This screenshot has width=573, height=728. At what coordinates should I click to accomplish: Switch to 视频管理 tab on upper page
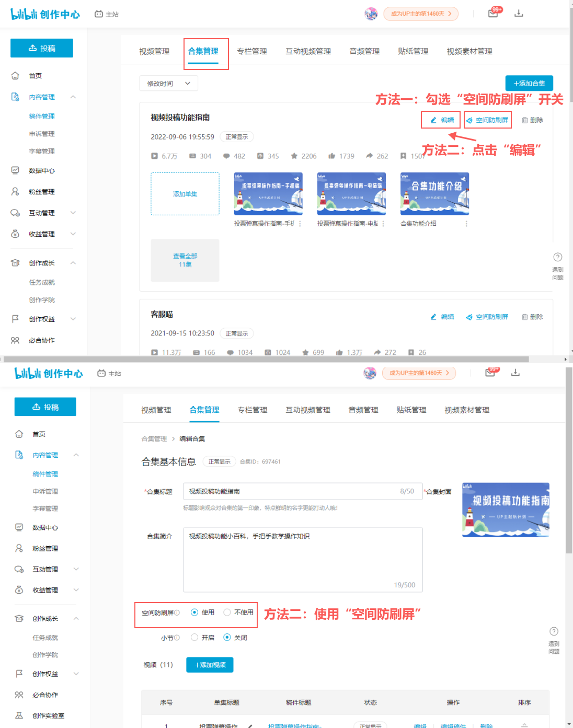click(154, 51)
